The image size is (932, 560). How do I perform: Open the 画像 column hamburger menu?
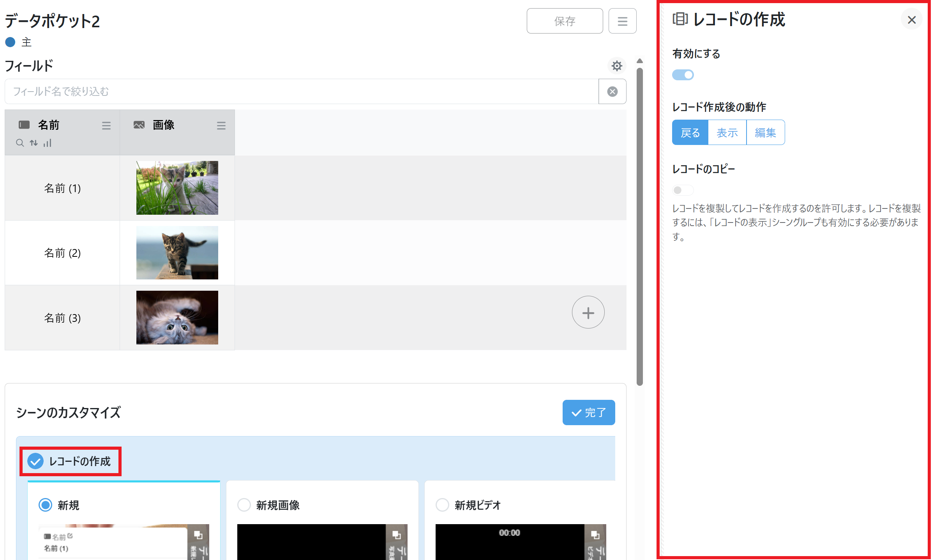(x=221, y=125)
